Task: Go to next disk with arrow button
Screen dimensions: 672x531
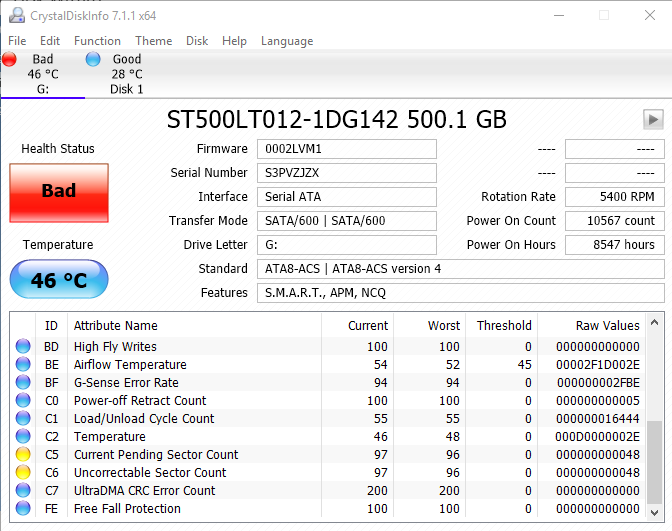Action: tap(653, 119)
